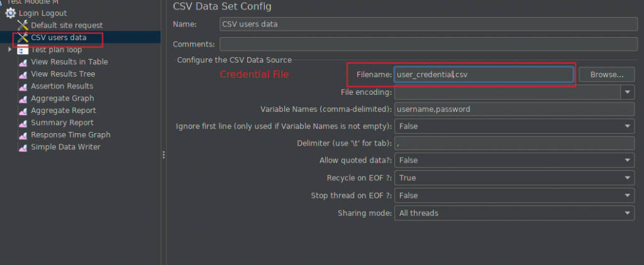The height and width of the screenshot is (265, 644).
Task: Click the Browse... button
Action: point(607,75)
